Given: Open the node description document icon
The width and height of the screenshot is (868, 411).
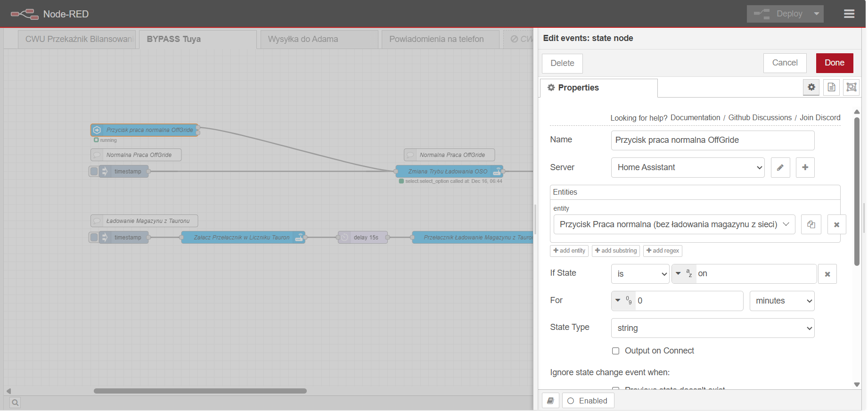Looking at the screenshot, I should tap(831, 87).
